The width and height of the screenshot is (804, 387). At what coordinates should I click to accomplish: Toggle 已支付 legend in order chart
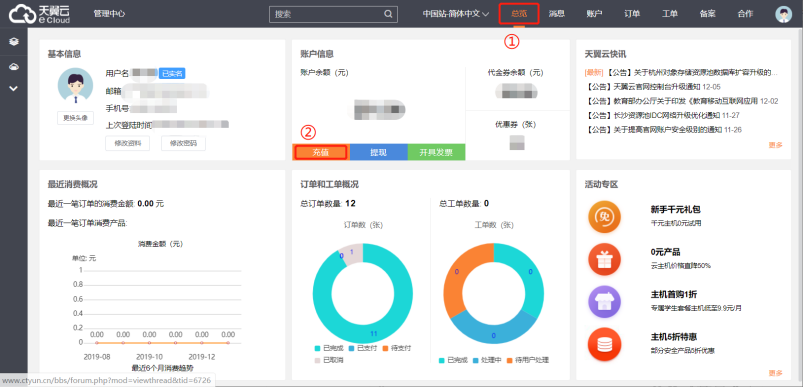pyautogui.click(x=363, y=348)
